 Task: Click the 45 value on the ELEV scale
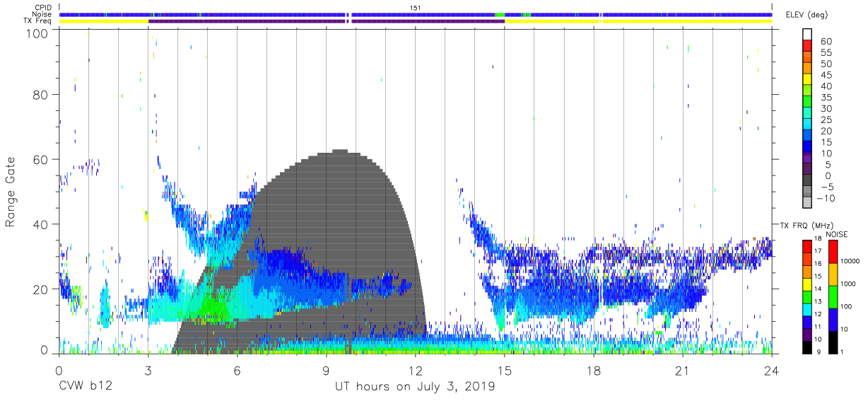tap(826, 75)
